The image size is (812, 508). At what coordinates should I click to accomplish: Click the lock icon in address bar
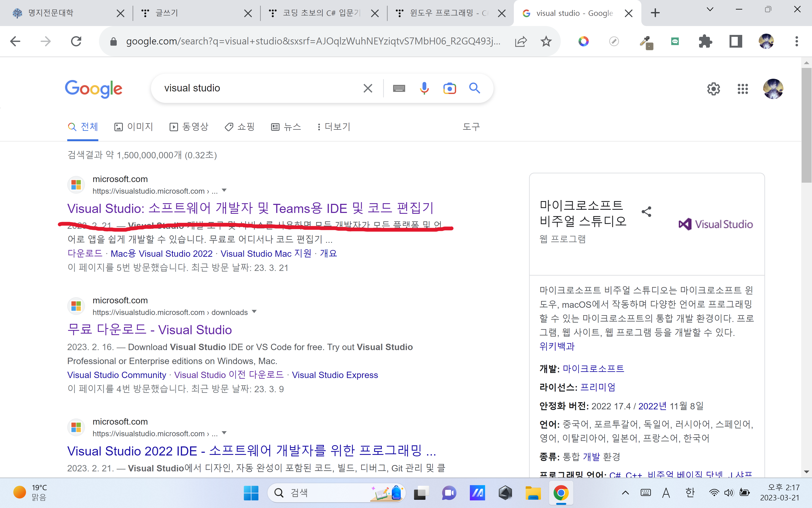pos(113,42)
